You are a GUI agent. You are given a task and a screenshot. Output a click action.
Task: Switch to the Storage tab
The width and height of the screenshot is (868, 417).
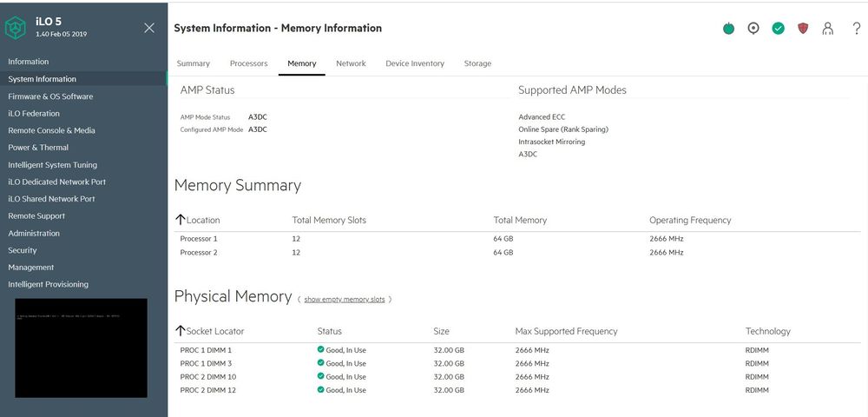(x=477, y=63)
